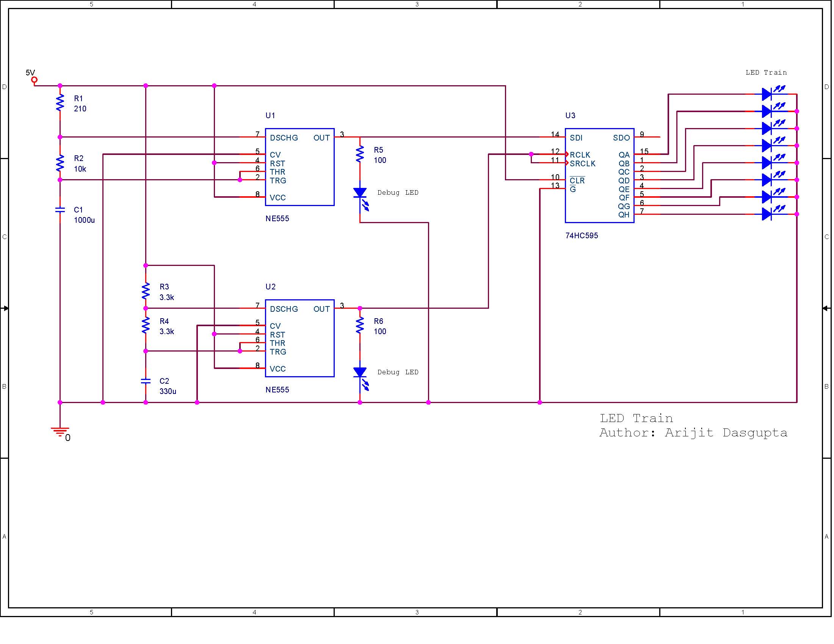Click the 5V power terminal circle
Image resolution: width=834 pixels, height=644 pixels.
pyautogui.click(x=34, y=80)
